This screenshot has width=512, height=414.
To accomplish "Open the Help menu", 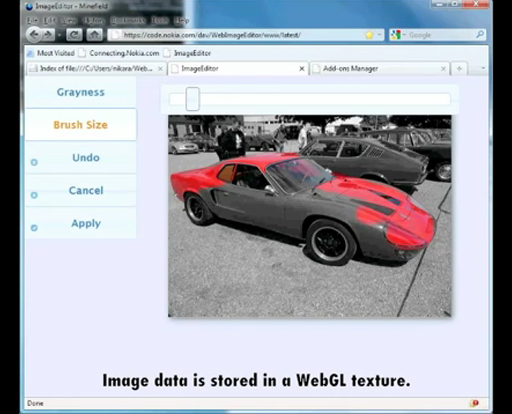I will click(181, 21).
